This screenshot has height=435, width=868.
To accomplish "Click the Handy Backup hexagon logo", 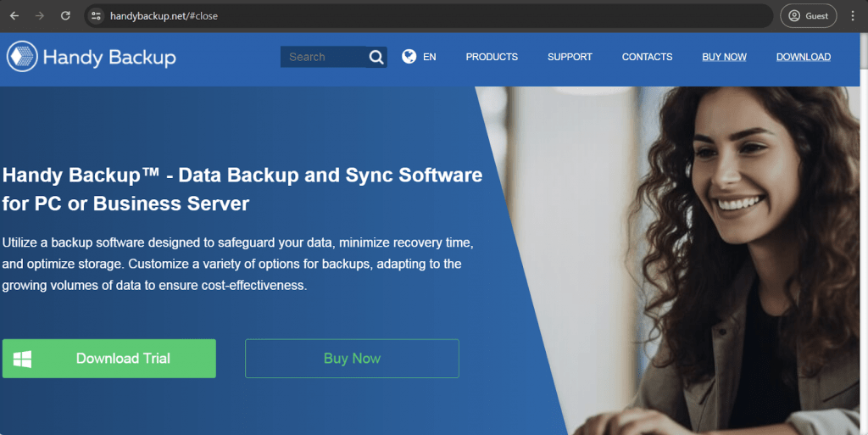I will 22,57.
